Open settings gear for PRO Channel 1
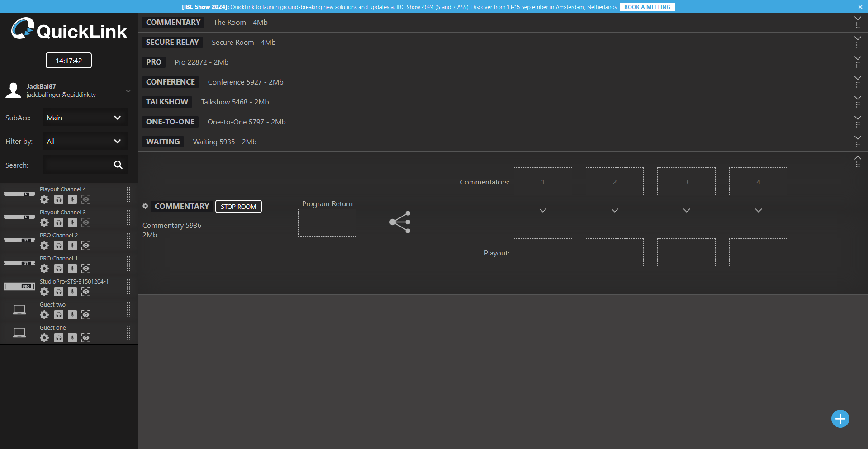Screen dimensions: 868x449 (x=44, y=269)
